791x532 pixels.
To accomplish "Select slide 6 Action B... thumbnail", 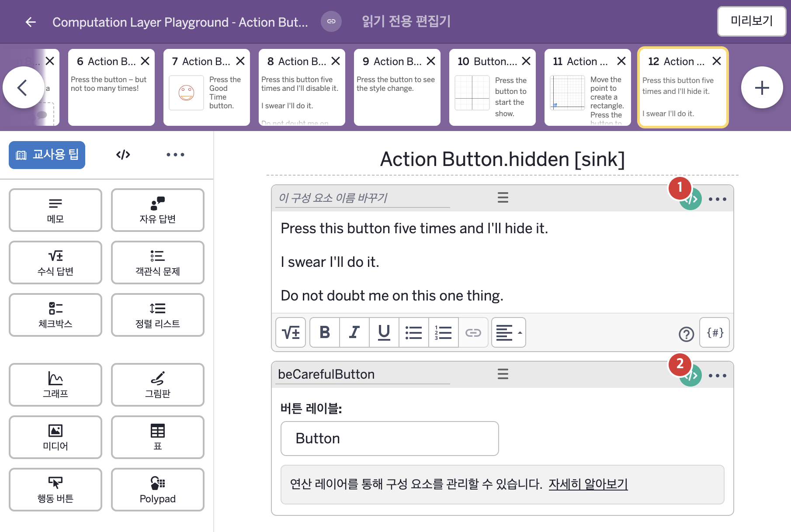I will [x=111, y=87].
